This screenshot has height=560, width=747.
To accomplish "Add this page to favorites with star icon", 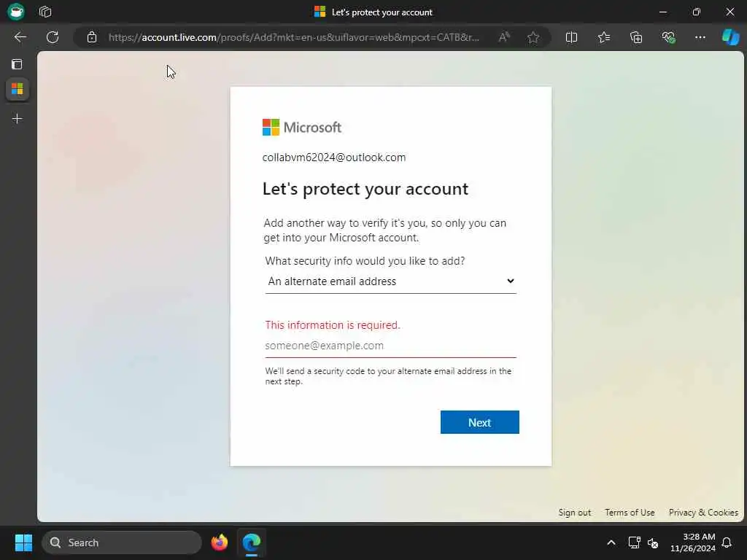I will (533, 37).
